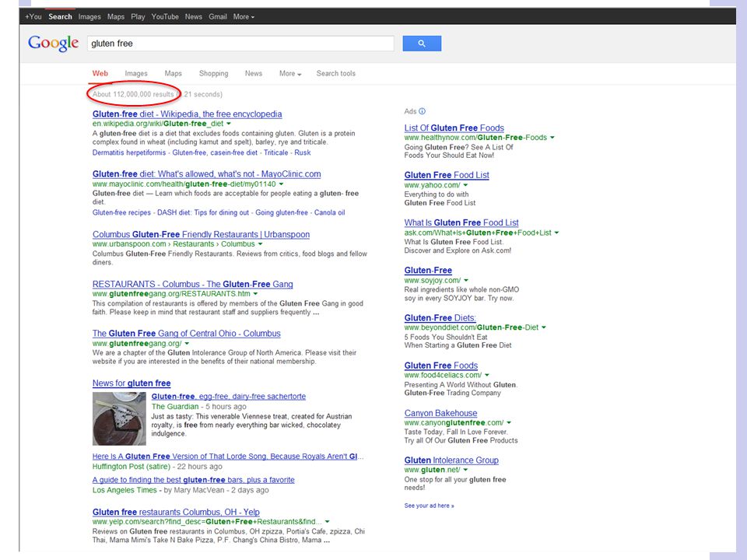Click the News for gluten free link
Screen dimensions: 747x560
132,383
